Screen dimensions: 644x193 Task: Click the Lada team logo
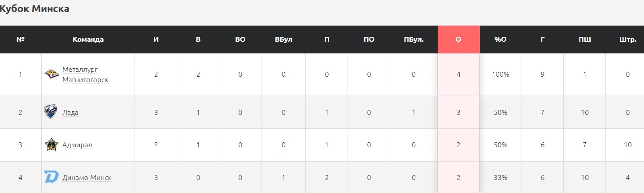pos(51,112)
